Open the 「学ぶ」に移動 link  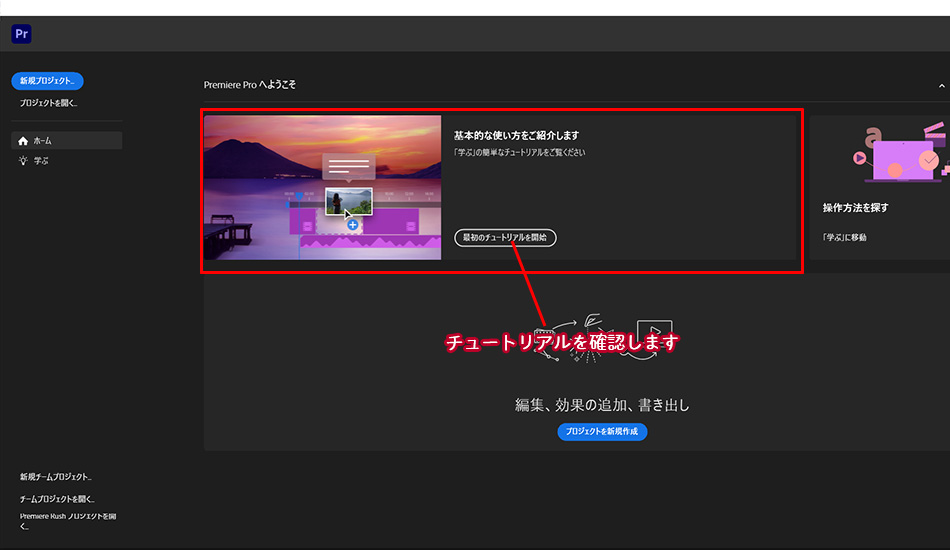pyautogui.click(x=845, y=237)
